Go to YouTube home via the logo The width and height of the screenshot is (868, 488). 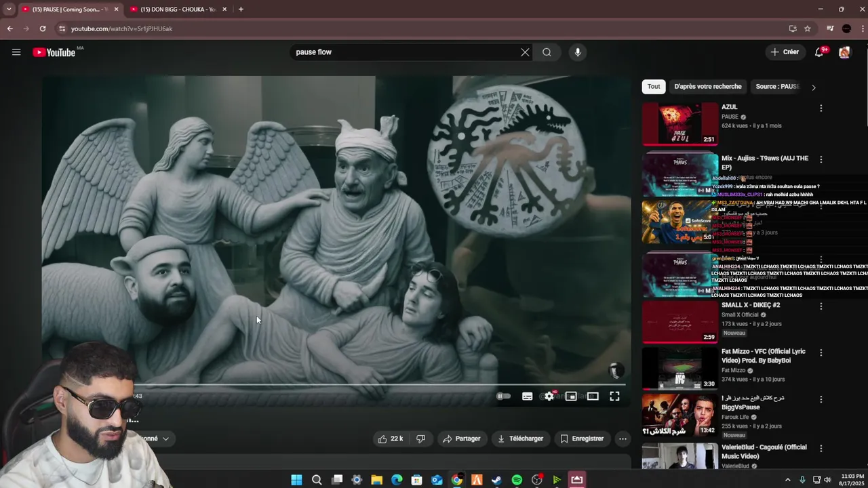tap(54, 52)
